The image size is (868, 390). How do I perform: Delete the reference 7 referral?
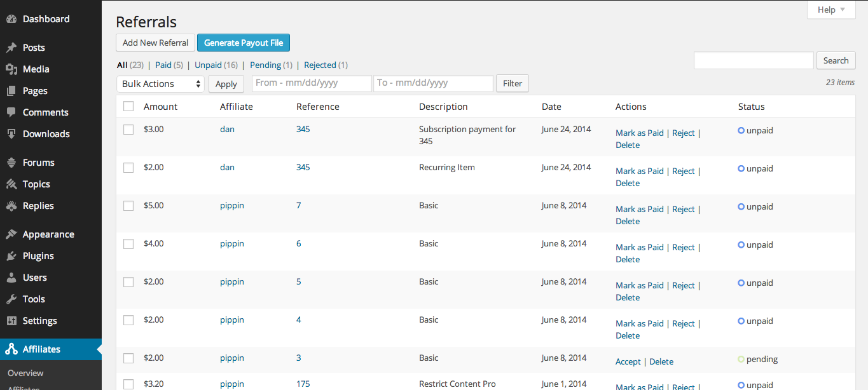(x=628, y=221)
